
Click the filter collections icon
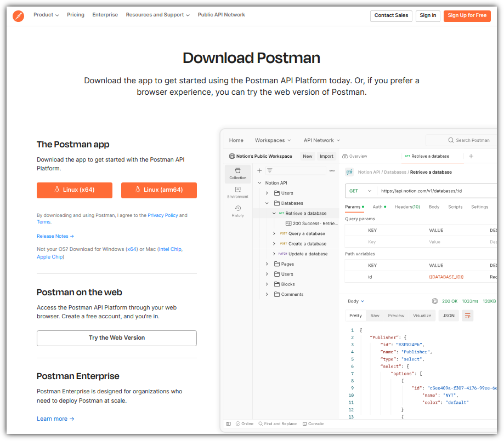tap(270, 170)
